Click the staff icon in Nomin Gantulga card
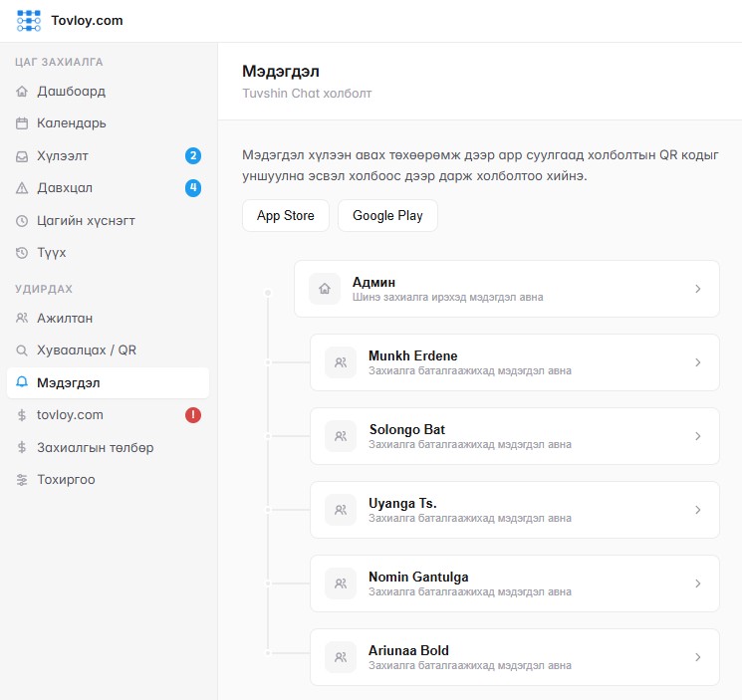 point(341,583)
